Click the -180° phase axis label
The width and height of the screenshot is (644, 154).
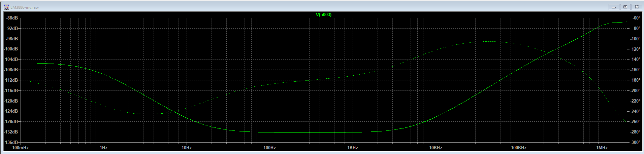point(636,80)
